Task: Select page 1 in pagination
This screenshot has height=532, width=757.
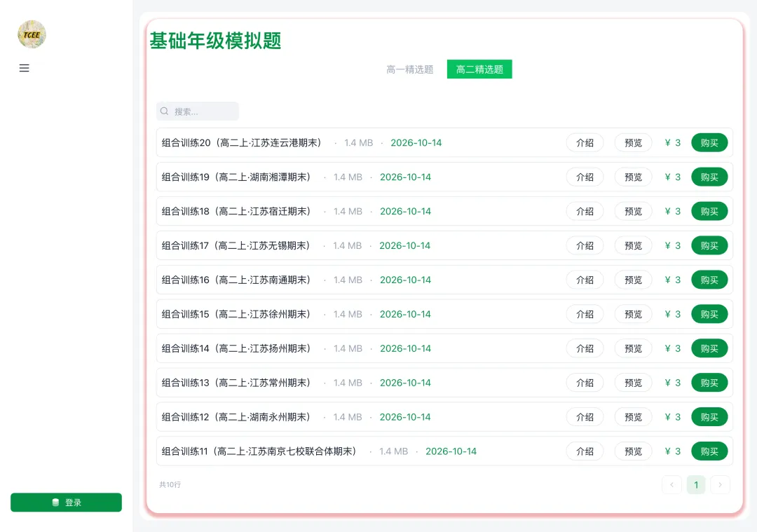Action: point(696,485)
